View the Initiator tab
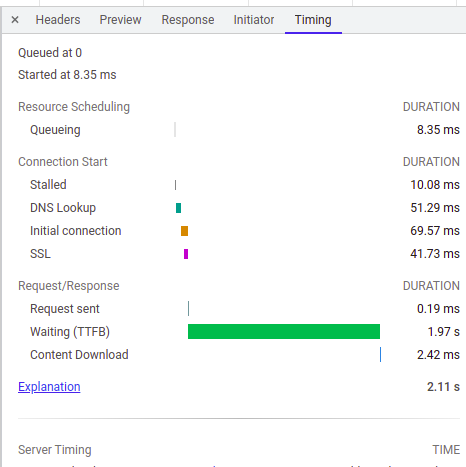Viewport: 466px width, 467px height. pyautogui.click(x=254, y=20)
